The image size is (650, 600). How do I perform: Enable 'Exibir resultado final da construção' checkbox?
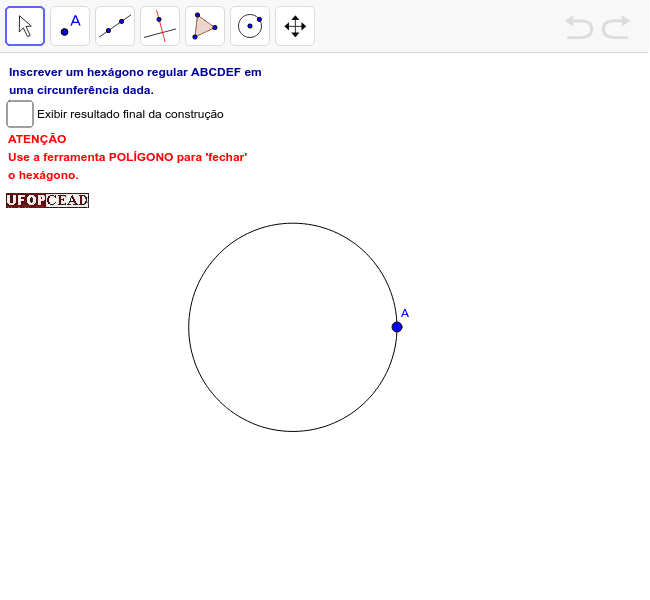tap(20, 114)
